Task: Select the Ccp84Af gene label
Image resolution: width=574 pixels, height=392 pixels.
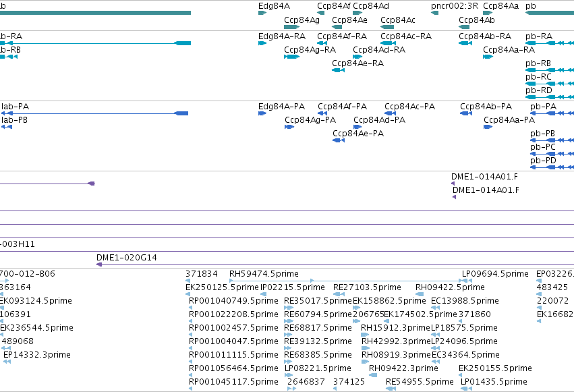Action: click(333, 6)
